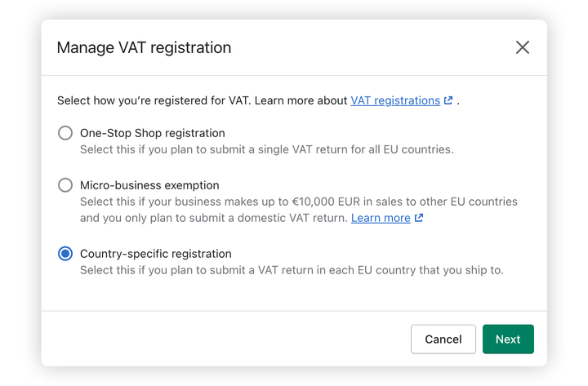The width and height of the screenshot is (588, 386).
Task: Click the One-Stop Shop registration label
Action: pyautogui.click(x=153, y=133)
